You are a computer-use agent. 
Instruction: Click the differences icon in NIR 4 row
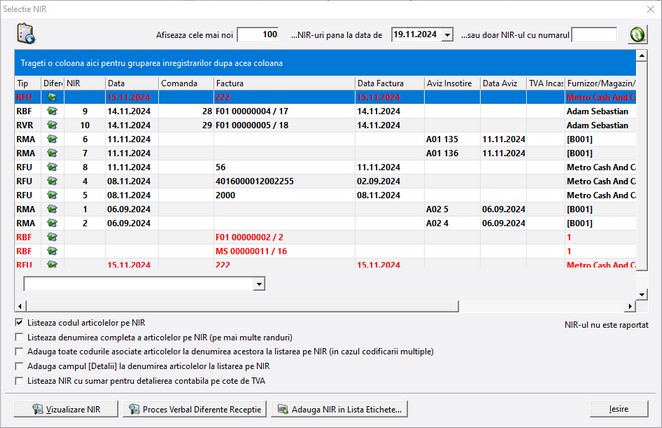52,182
